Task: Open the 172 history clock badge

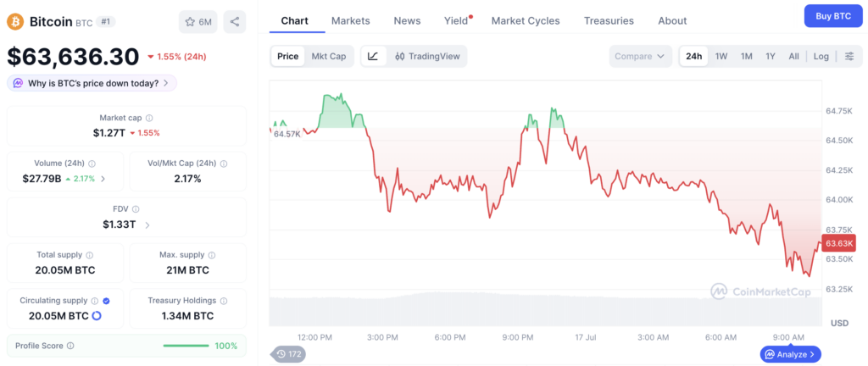Action: click(x=288, y=354)
